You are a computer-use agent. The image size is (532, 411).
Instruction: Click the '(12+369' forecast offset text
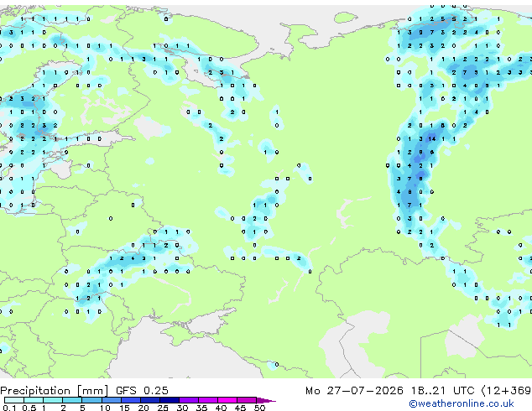click(x=506, y=391)
